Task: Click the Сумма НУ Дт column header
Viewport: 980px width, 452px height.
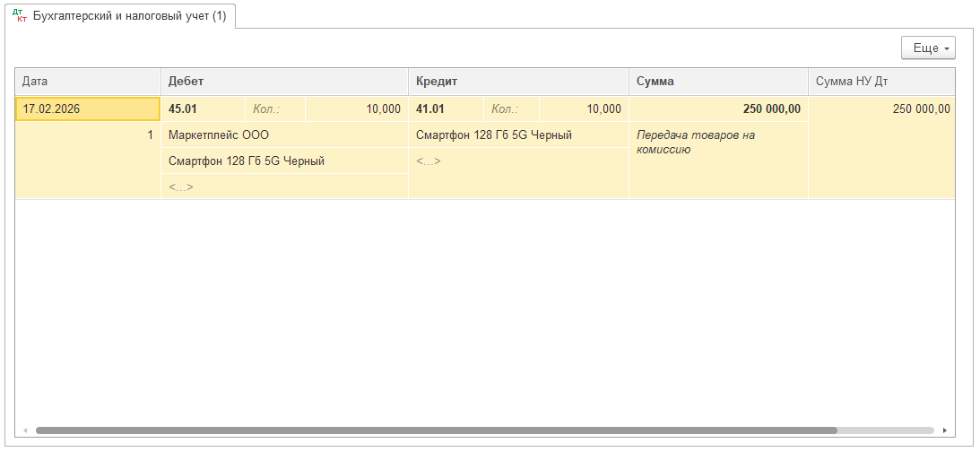Action: click(882, 82)
